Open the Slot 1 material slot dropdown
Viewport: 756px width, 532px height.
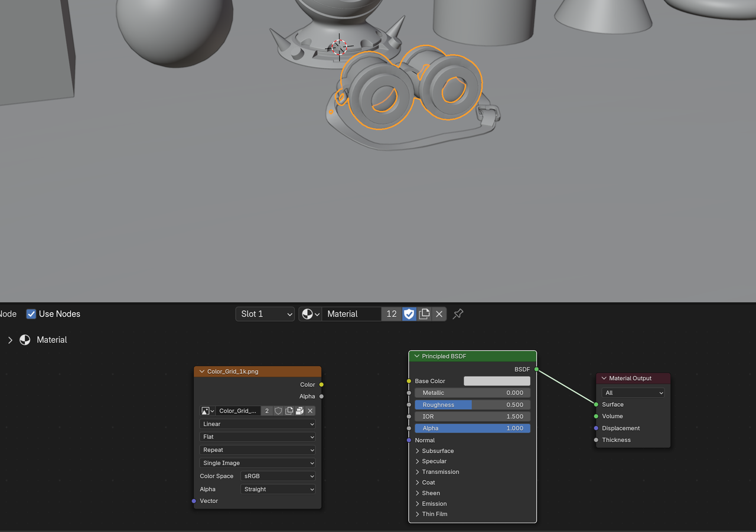point(265,314)
